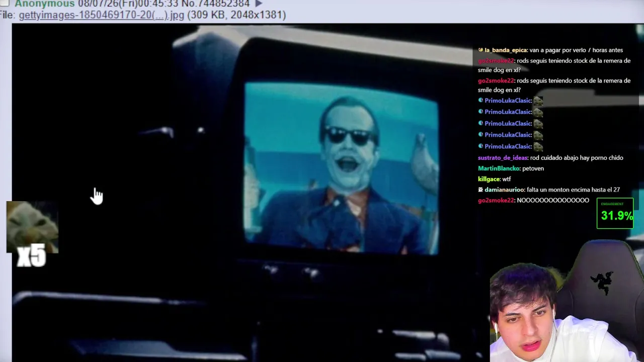Image resolution: width=644 pixels, height=362 pixels.
Task: Open MartinBlancko's chat username
Action: [499, 168]
